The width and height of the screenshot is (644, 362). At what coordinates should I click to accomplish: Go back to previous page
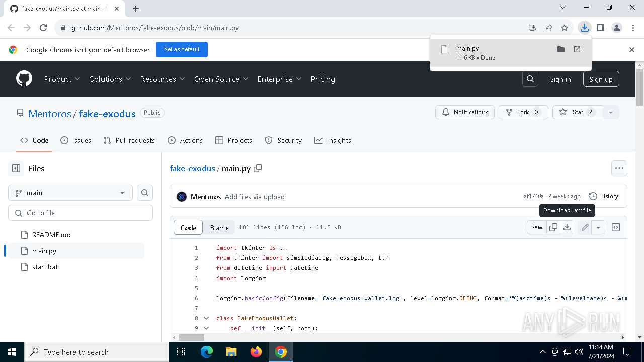click(11, 28)
